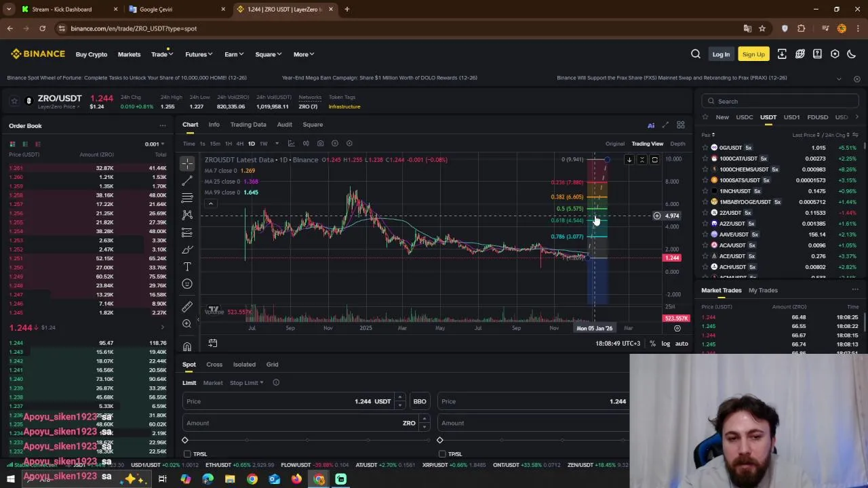
Task: Toggle the log scale on chart
Action: 665,344
